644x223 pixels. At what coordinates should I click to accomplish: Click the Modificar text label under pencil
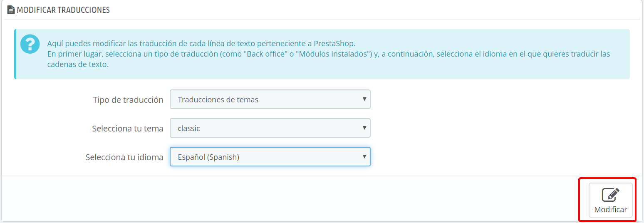coord(610,209)
